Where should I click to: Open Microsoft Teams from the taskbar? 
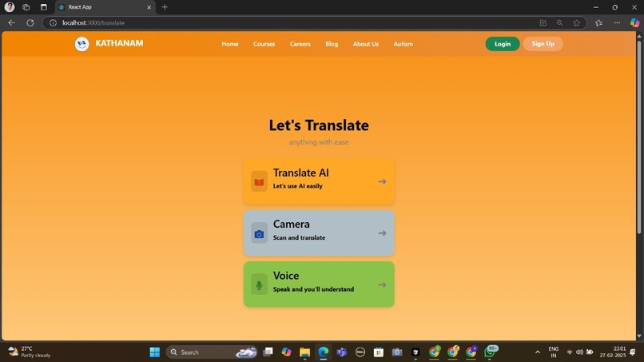click(342, 352)
